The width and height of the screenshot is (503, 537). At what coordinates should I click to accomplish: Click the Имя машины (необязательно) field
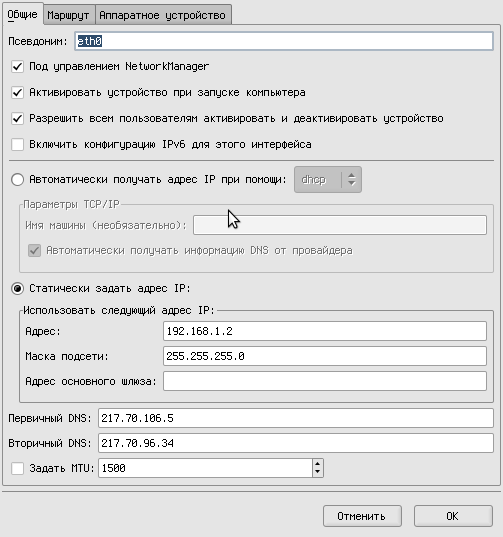(x=340, y=225)
